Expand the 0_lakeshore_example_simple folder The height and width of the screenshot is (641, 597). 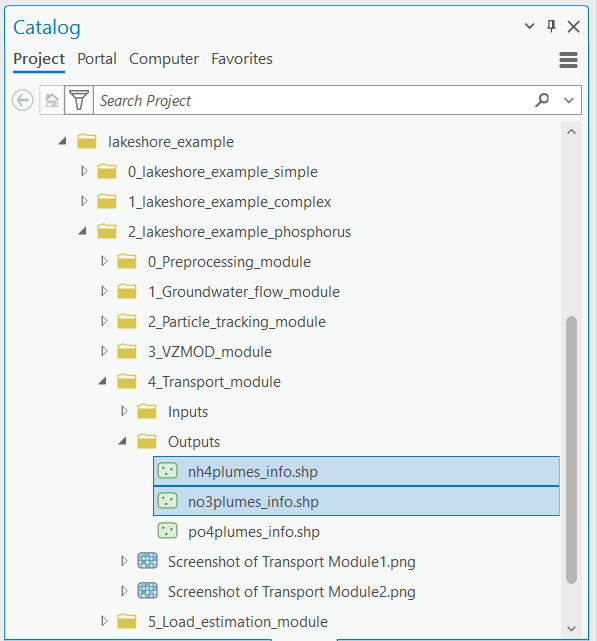[x=84, y=171]
